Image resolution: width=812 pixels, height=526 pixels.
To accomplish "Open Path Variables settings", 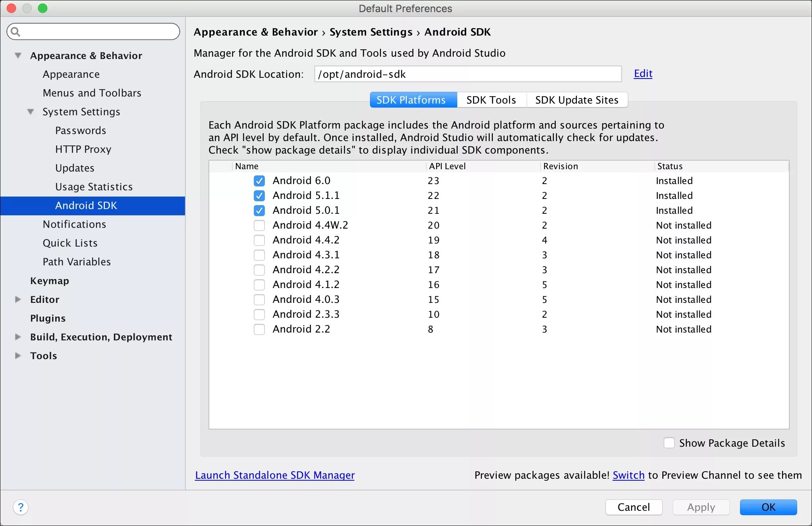I will [77, 262].
